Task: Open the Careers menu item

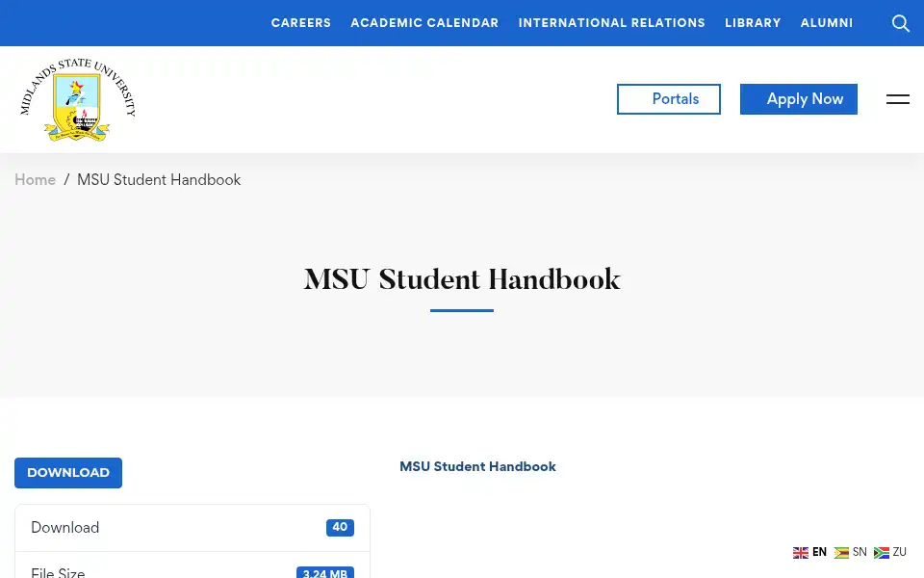Action: click(x=300, y=23)
